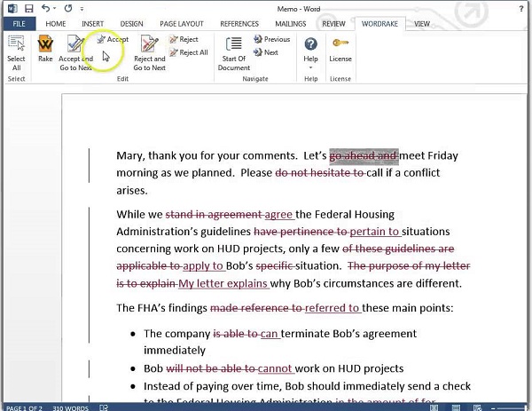Viewport: 532px width, 411px height.
Task: Redo the last action
Action: tap(68, 8)
